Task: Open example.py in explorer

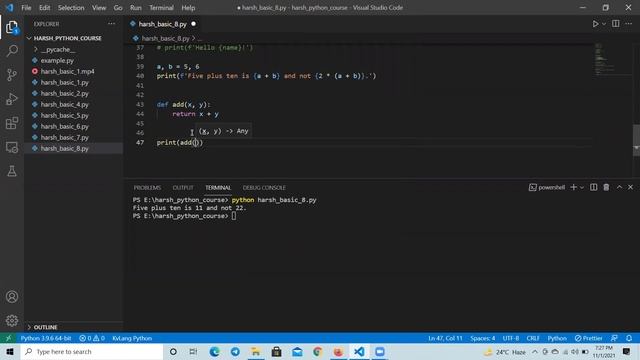Action: 57,60
